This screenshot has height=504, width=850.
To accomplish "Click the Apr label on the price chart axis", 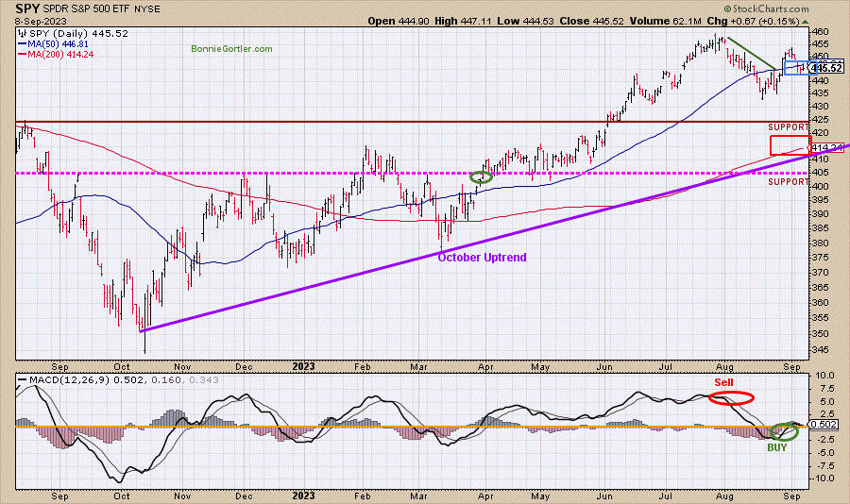I will pos(485,367).
